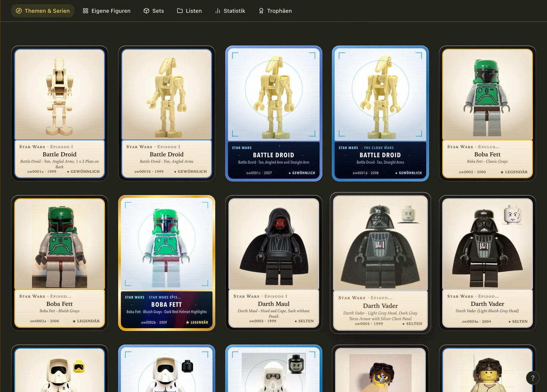Open Darth Vader card sw0004 from 1999
Viewport: 547px width, 392px height.
tap(380, 263)
